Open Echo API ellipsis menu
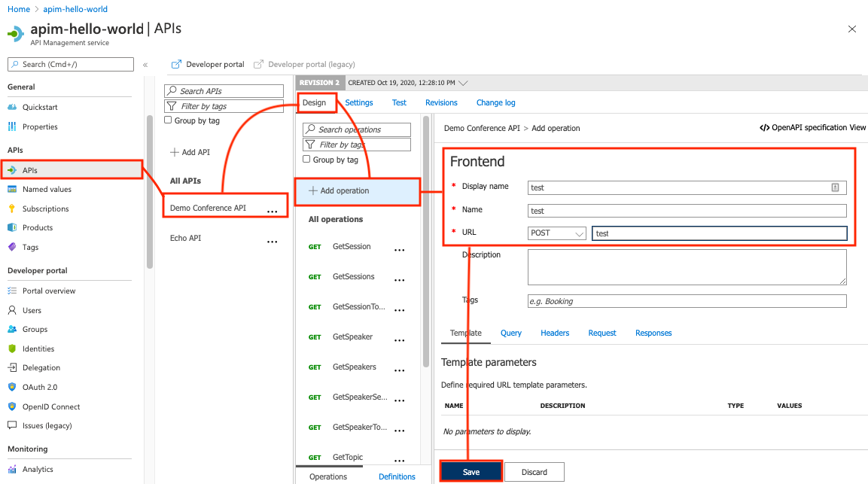Image resolution: width=868 pixels, height=484 pixels. pos(273,242)
